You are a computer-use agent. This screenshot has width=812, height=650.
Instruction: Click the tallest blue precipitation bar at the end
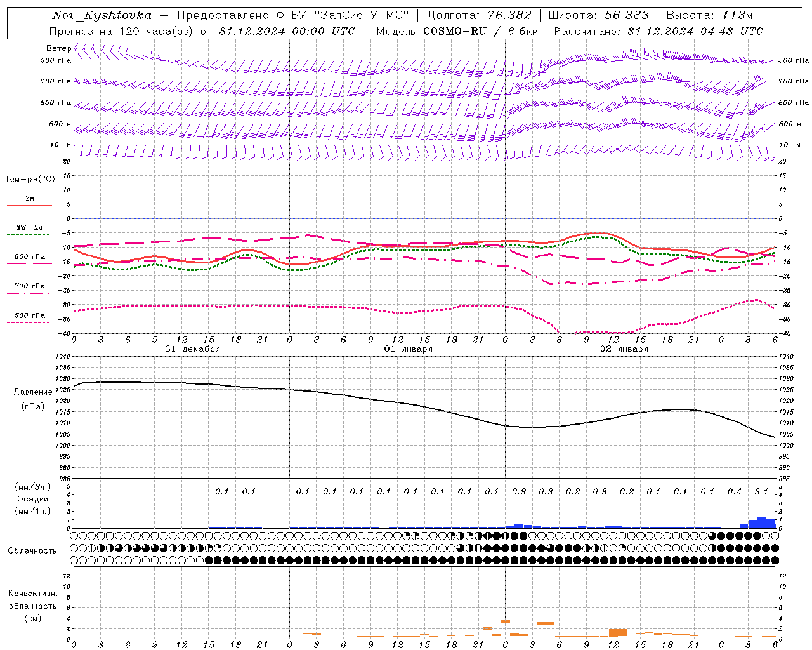761,522
